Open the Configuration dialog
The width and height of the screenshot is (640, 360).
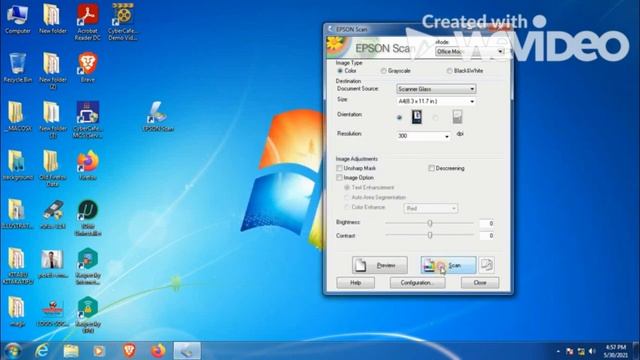[417, 282]
